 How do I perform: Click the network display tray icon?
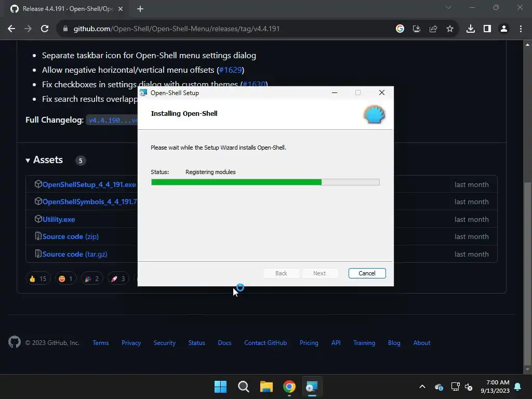pos(455,387)
